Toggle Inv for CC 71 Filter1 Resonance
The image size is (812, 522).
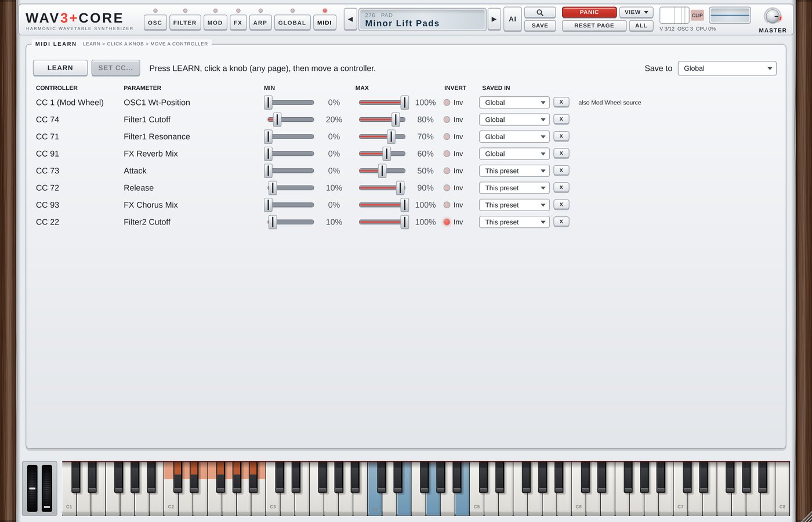[453, 137]
